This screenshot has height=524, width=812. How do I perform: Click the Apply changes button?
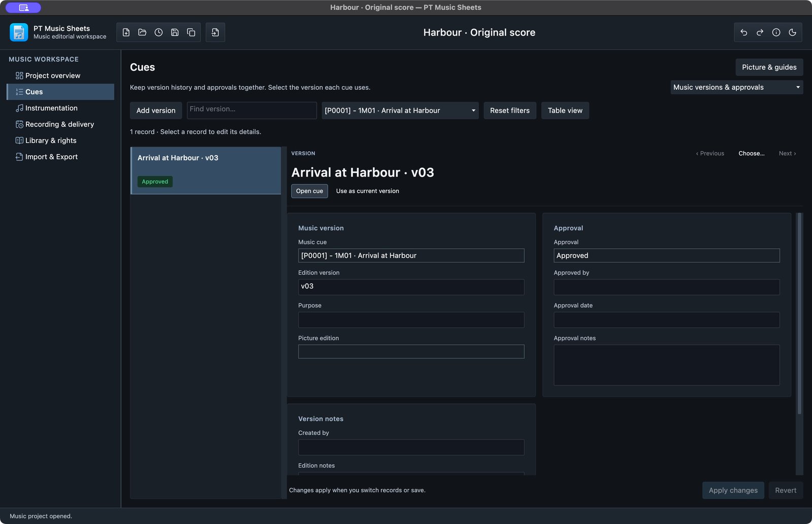coord(733,491)
